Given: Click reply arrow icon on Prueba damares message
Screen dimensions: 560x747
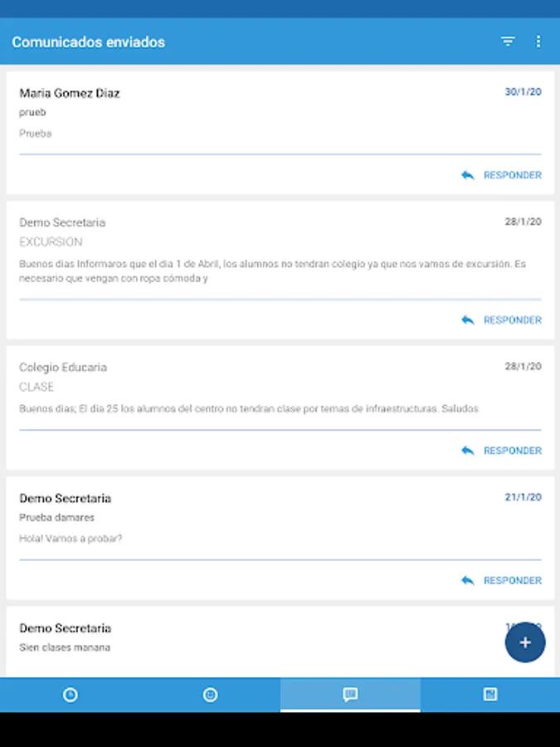Looking at the screenshot, I should tap(468, 580).
